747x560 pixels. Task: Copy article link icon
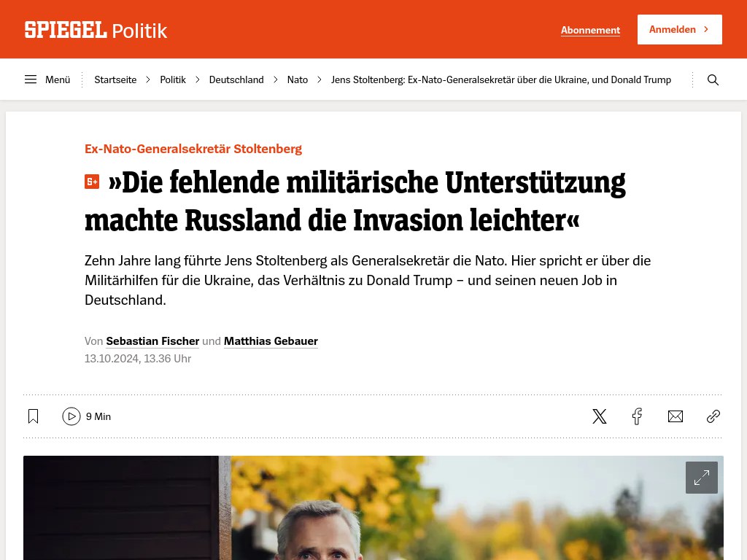pyautogui.click(x=713, y=416)
